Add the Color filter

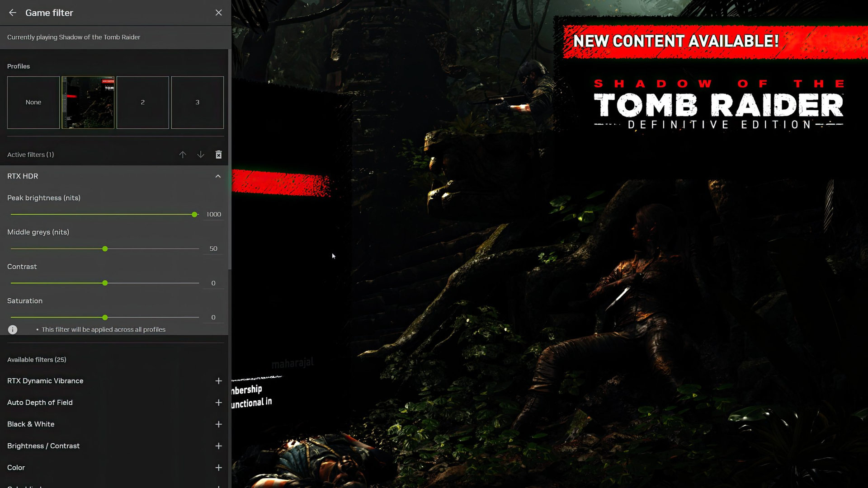pos(218,468)
